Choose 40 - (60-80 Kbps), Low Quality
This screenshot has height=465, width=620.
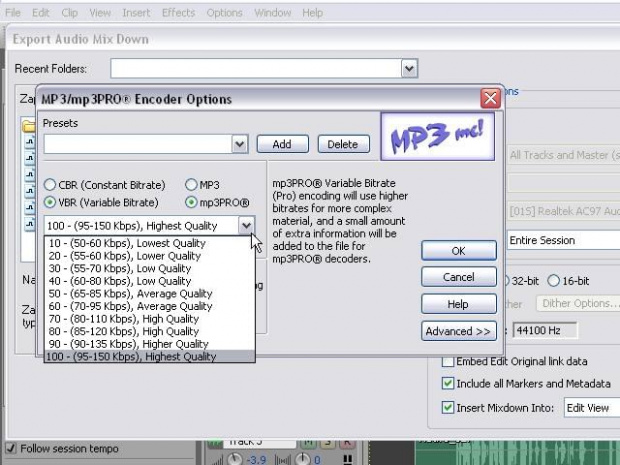pos(149,281)
